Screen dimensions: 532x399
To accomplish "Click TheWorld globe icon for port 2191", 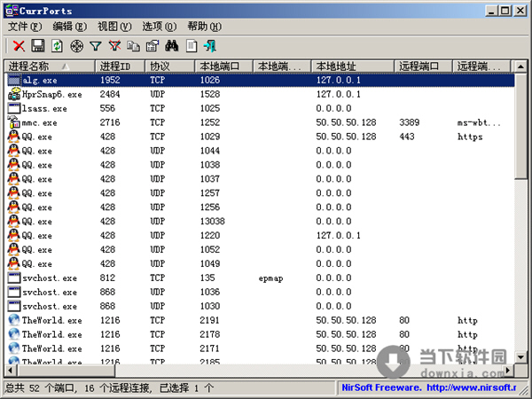I will pyautogui.click(x=14, y=320).
